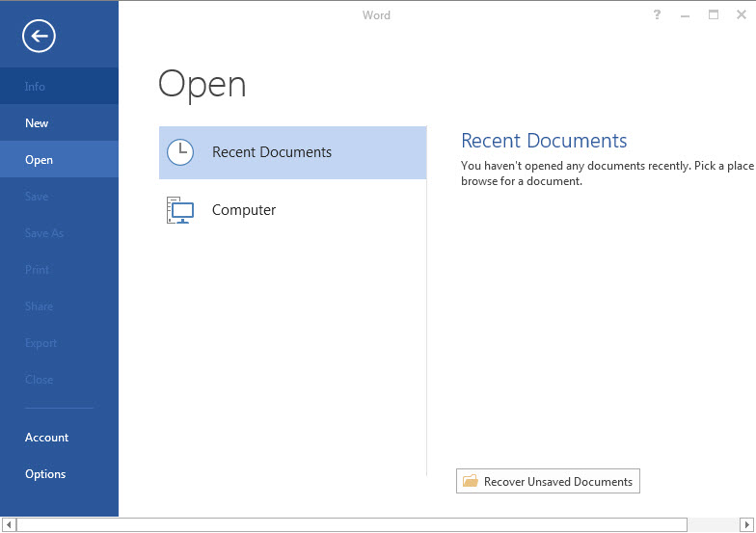756x533 pixels.
Task: Select New in the backstage menu
Action: [x=60, y=123]
